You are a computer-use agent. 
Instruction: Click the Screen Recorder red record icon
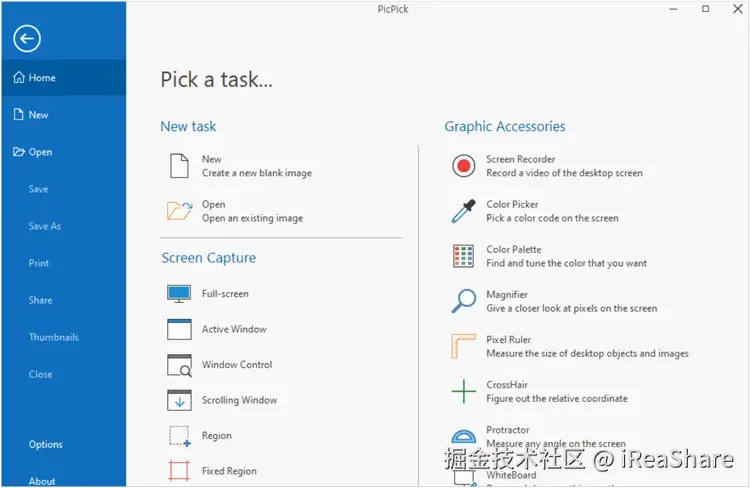463,166
